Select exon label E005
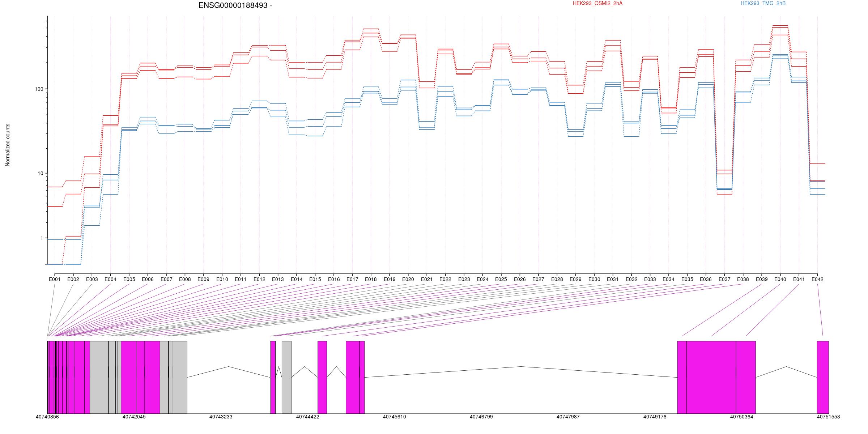This screenshot has width=868, height=434. (129, 279)
